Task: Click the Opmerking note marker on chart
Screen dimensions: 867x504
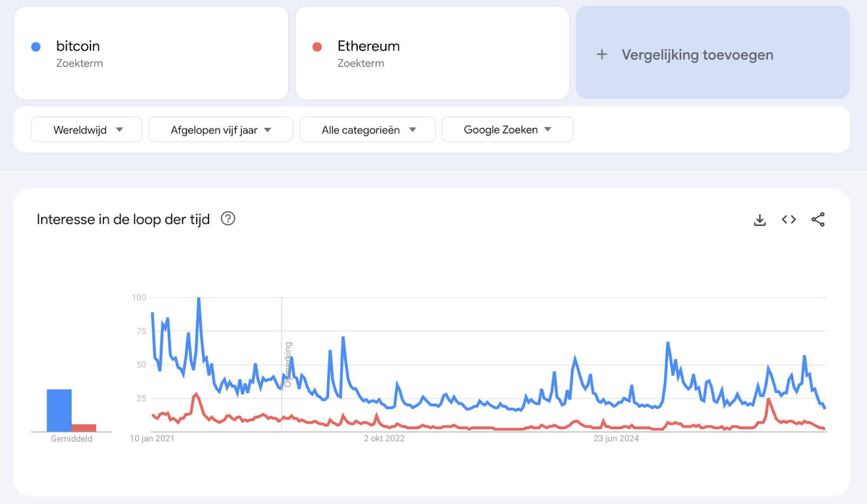Action: coord(288,364)
